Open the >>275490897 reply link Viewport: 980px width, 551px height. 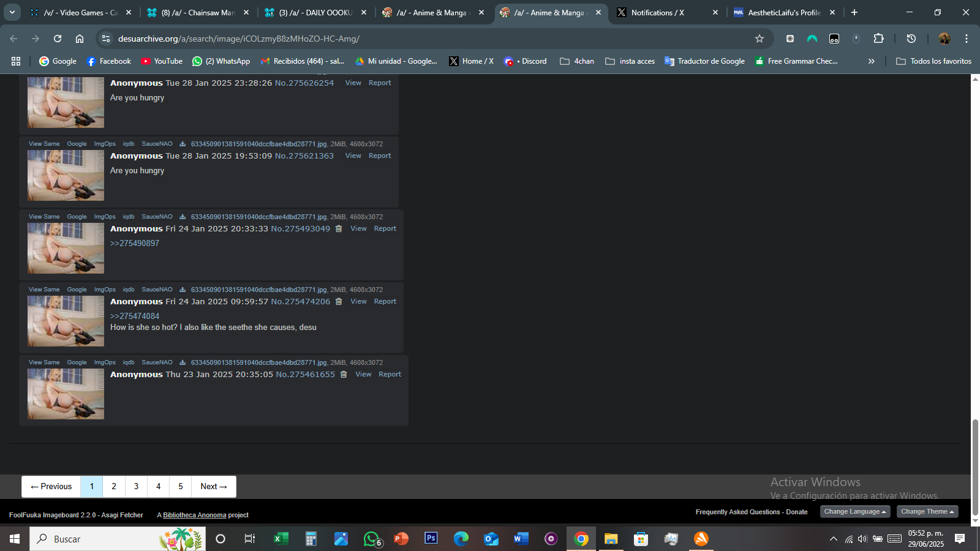[x=135, y=244]
